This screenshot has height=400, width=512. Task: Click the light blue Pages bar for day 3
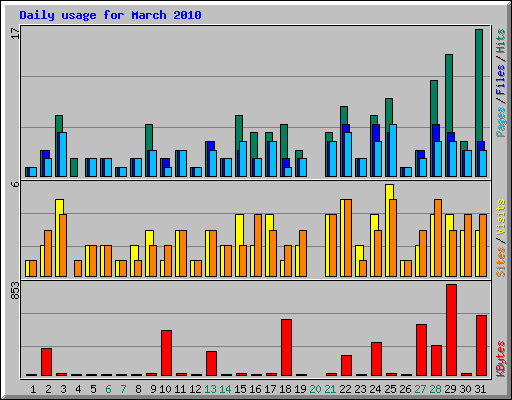[x=63, y=154]
